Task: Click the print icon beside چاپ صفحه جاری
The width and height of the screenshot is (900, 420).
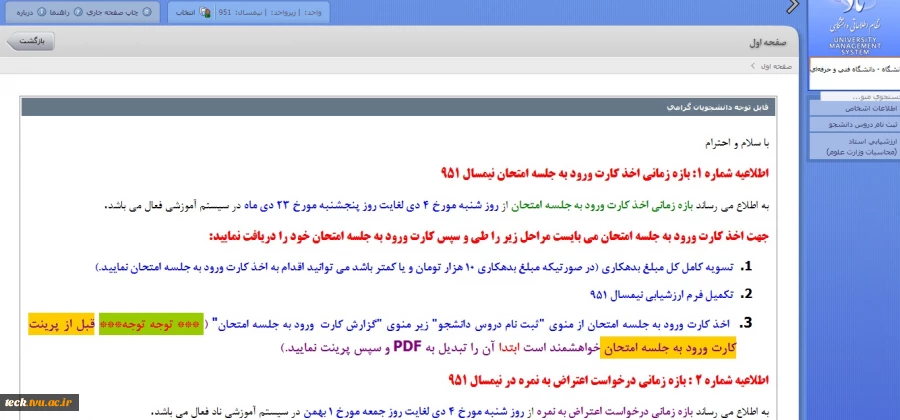Action: tap(147, 12)
